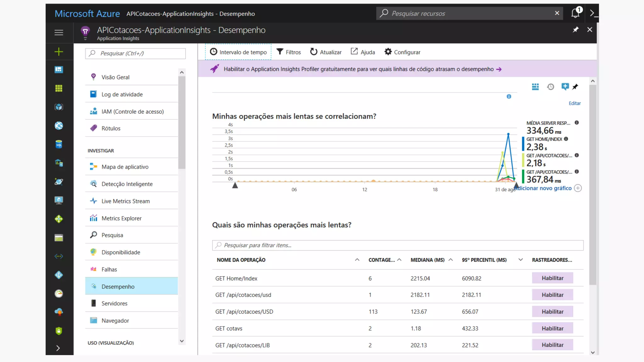Screen dimensions: 644x362
Task: Open the storage accounts icon in rail
Action: (x=59, y=238)
